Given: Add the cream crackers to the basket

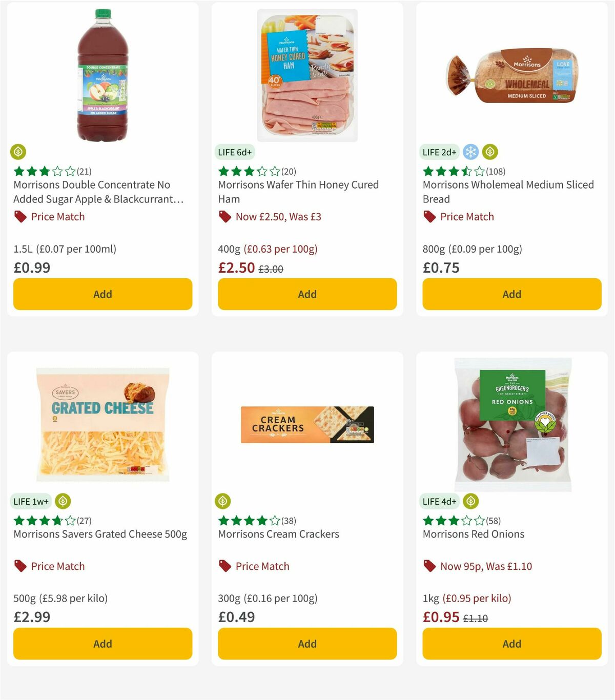Looking at the screenshot, I should pyautogui.click(x=307, y=644).
